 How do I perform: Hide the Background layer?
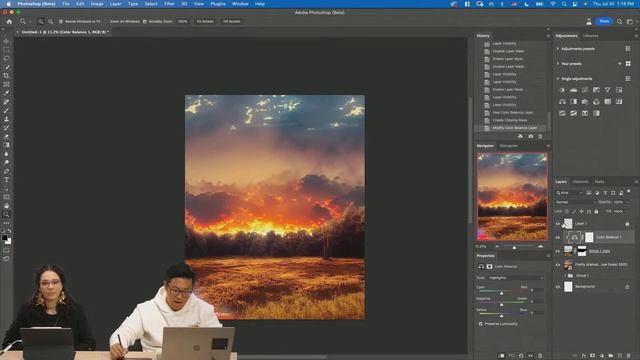pyautogui.click(x=558, y=287)
